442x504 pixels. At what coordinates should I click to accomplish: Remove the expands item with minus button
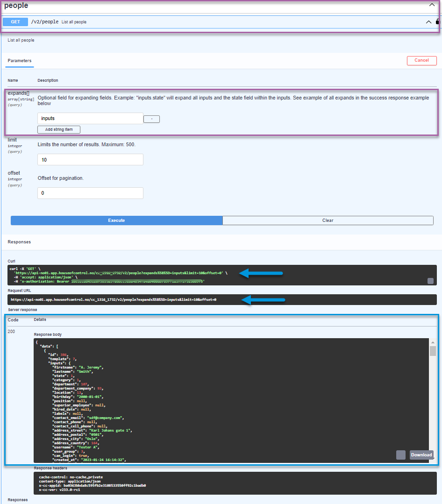151,119
